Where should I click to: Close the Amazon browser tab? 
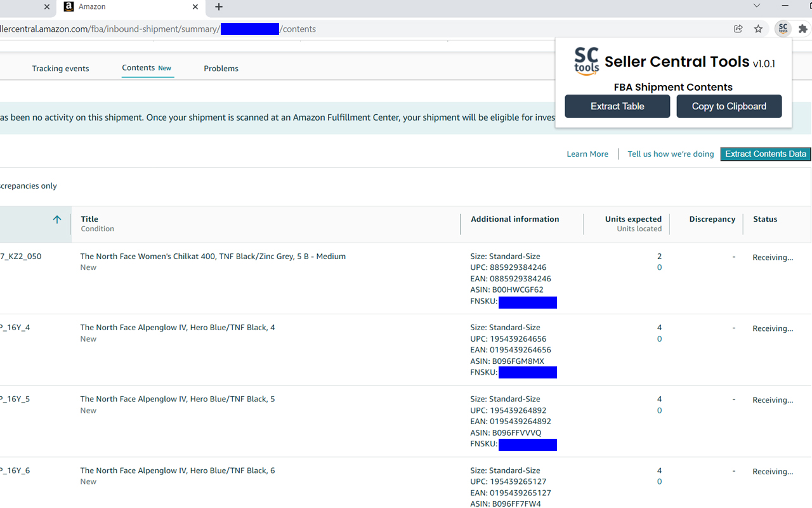(195, 7)
